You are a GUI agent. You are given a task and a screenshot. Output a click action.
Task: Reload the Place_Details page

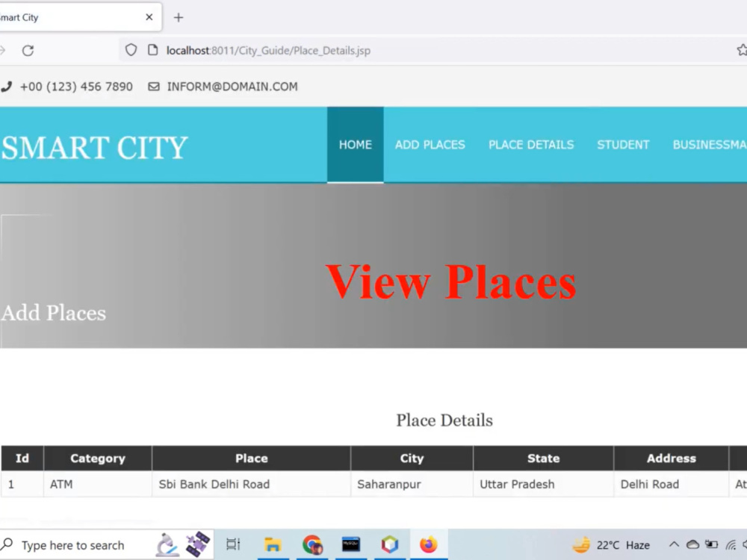pyautogui.click(x=28, y=50)
